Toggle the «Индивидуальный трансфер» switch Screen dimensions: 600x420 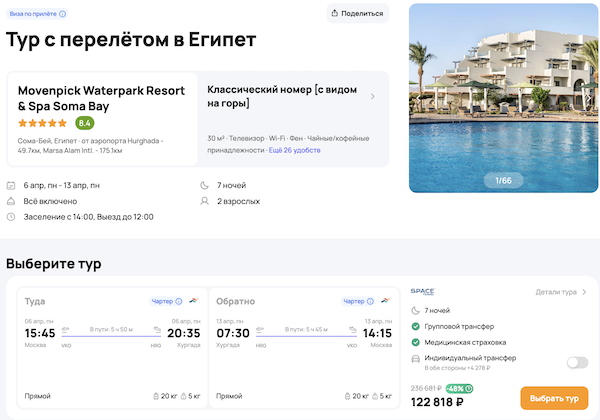pos(577,363)
